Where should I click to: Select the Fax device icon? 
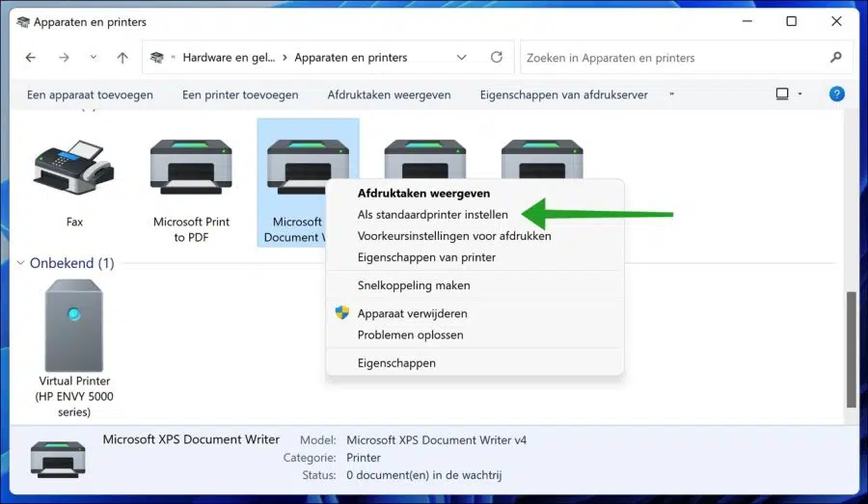(x=74, y=167)
